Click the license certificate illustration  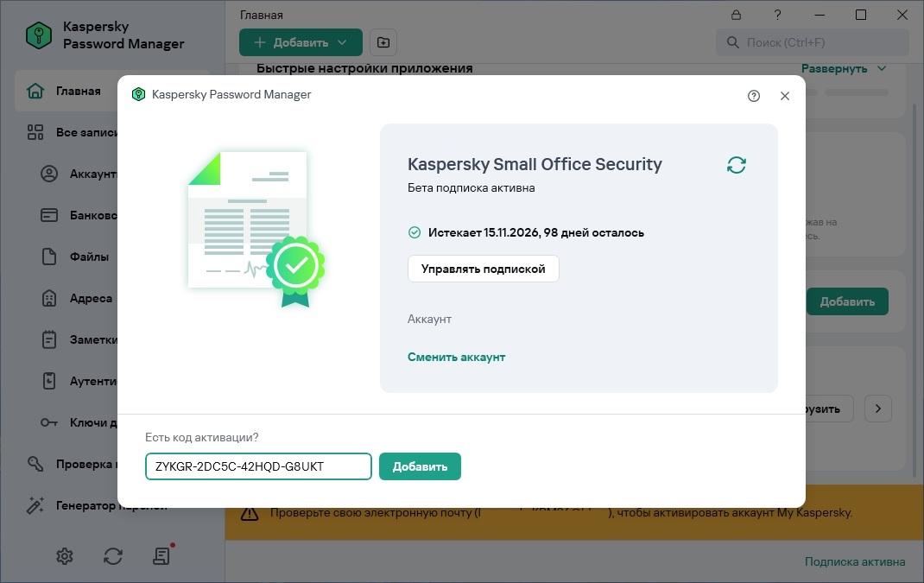[256, 229]
